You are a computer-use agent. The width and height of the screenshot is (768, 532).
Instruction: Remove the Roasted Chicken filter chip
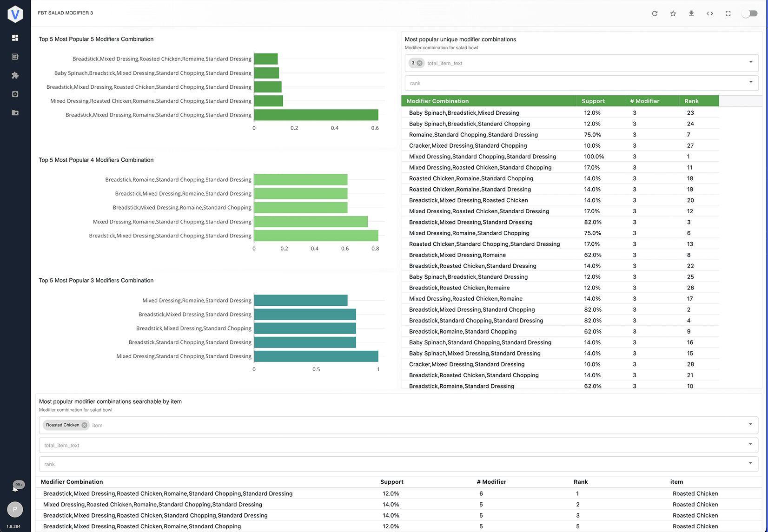pos(84,425)
